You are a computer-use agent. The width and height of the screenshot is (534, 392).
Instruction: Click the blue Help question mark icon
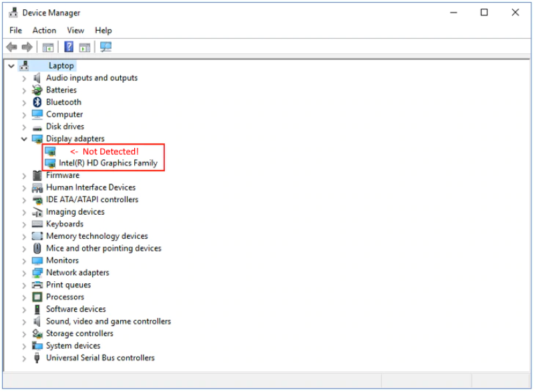click(x=69, y=47)
